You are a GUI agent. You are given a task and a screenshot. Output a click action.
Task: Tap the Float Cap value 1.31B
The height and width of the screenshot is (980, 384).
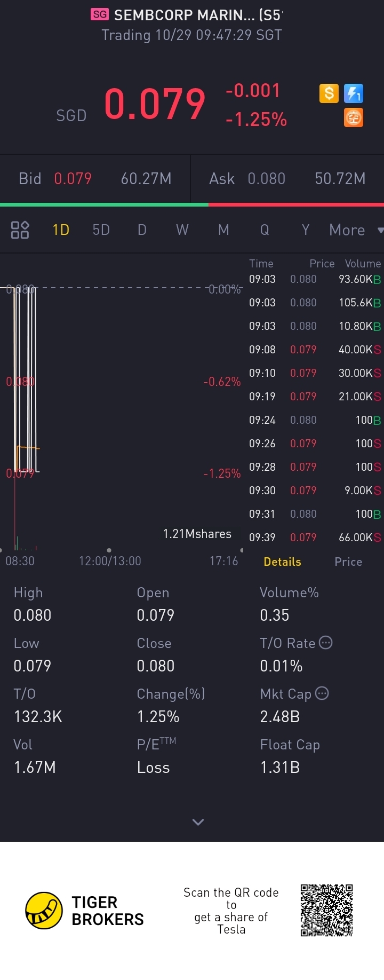[280, 767]
